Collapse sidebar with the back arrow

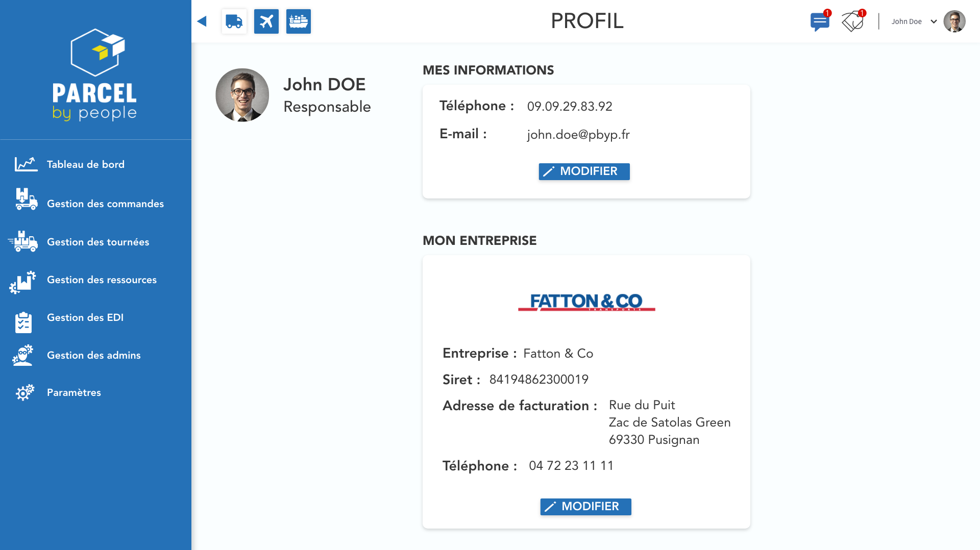202,21
